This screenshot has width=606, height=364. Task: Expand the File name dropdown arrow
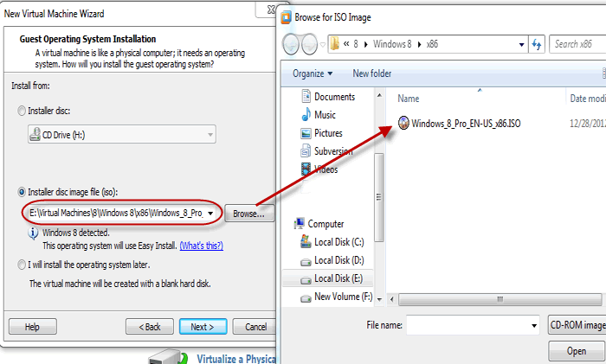[534, 326]
